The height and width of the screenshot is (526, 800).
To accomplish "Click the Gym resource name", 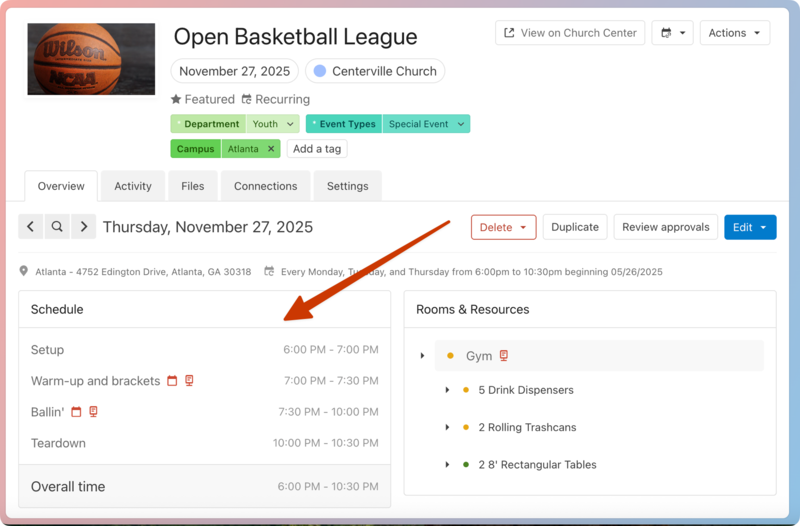I will pyautogui.click(x=479, y=356).
